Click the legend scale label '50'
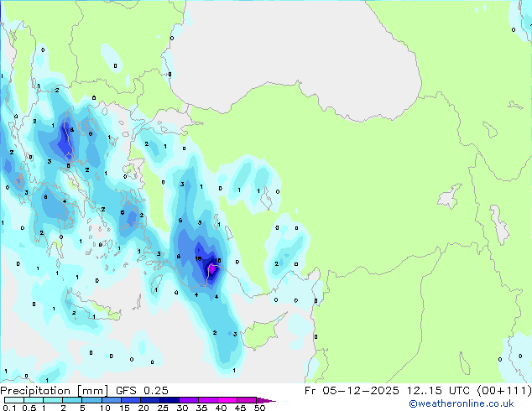This screenshot has width=532, height=411. [x=259, y=408]
